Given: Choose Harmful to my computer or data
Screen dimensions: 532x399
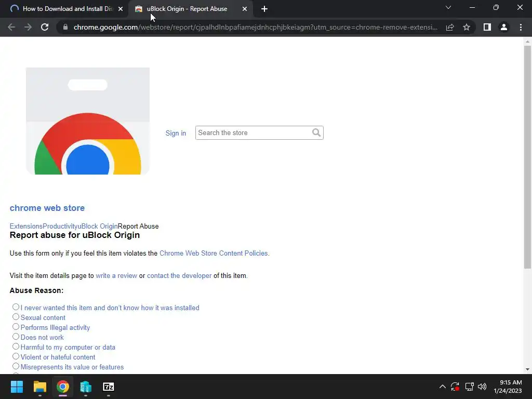Looking at the screenshot, I should [16, 347].
